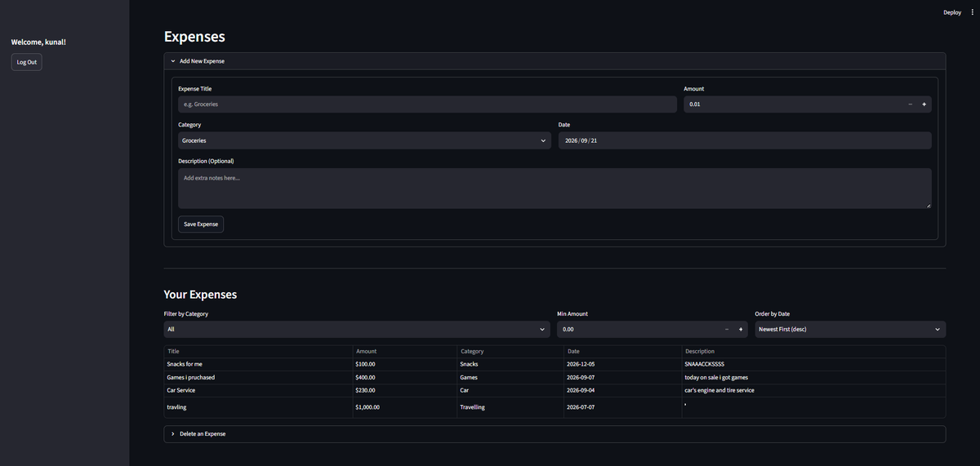Image resolution: width=980 pixels, height=466 pixels.
Task: Log out of the account
Action: (x=27, y=62)
